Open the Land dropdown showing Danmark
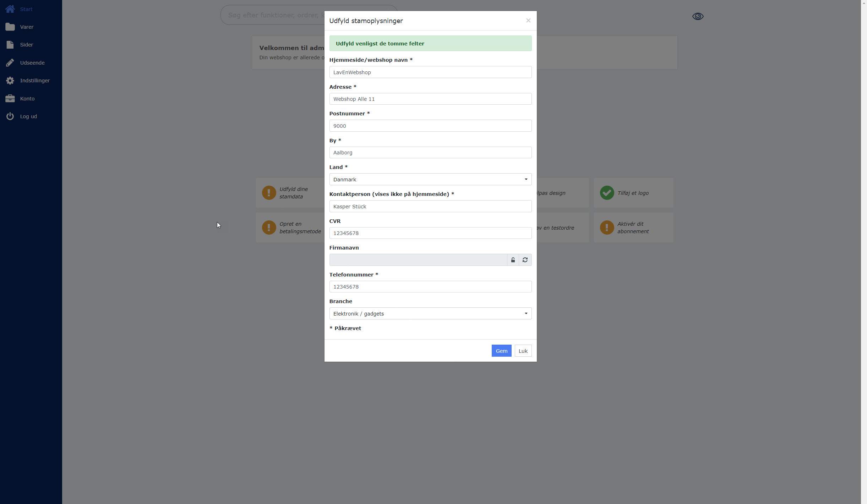 tap(430, 179)
